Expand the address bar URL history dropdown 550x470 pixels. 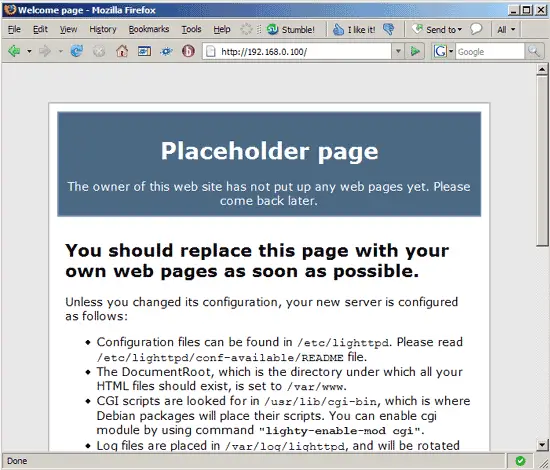point(398,52)
